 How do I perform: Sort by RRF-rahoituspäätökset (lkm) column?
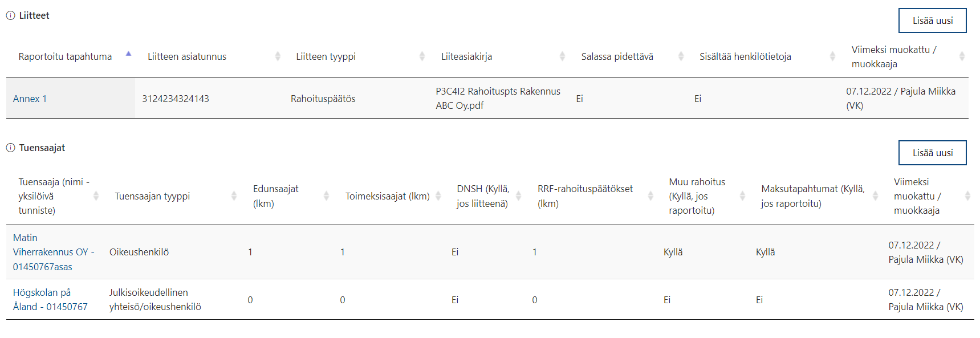coord(650,196)
